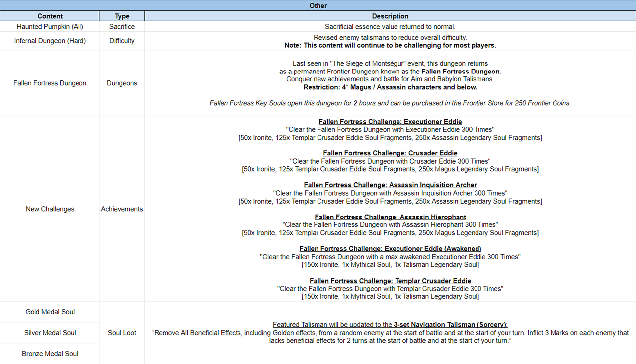Click "Fallen Fortress Challenge: Templar Crusader Eddie" heading

click(390, 281)
